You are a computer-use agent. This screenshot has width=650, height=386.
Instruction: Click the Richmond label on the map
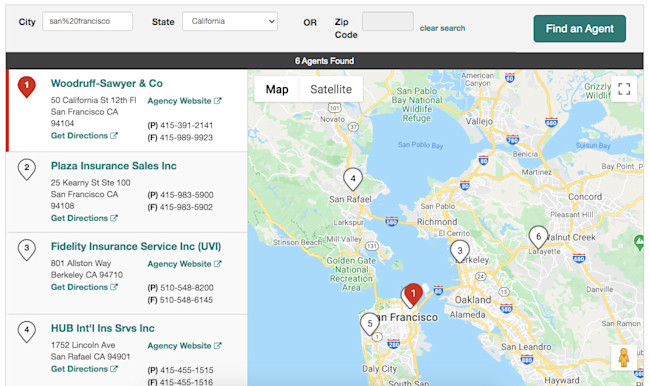[x=437, y=222]
